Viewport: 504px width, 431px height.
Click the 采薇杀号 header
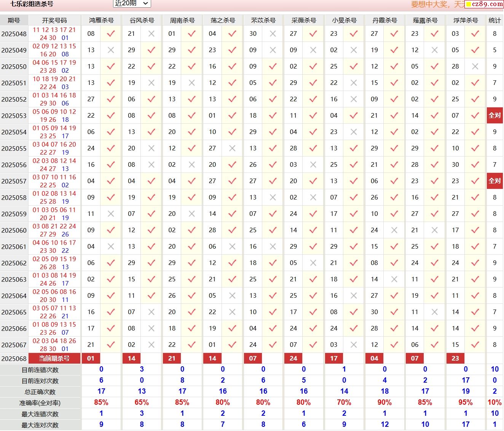point(304,20)
